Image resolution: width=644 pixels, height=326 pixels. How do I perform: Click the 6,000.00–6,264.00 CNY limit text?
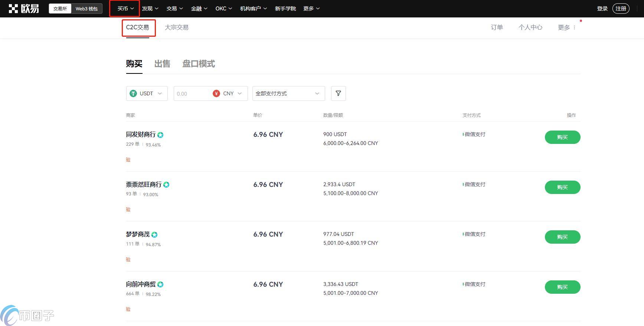point(350,143)
